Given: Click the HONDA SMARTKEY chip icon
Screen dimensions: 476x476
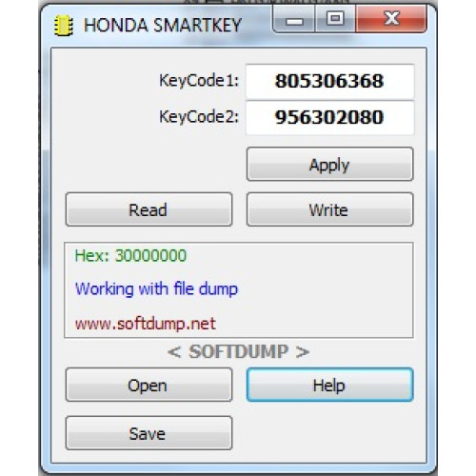Looking at the screenshot, I should click(x=64, y=26).
